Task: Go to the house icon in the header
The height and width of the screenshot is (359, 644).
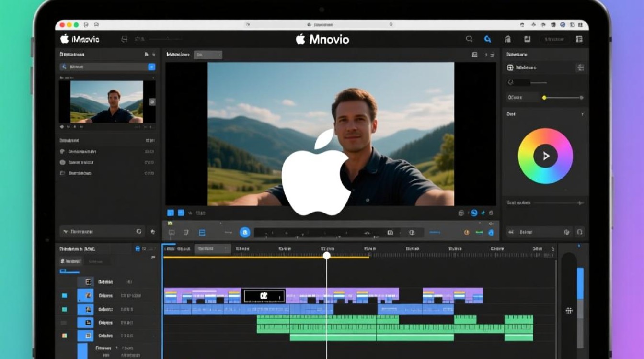Action: (508, 39)
